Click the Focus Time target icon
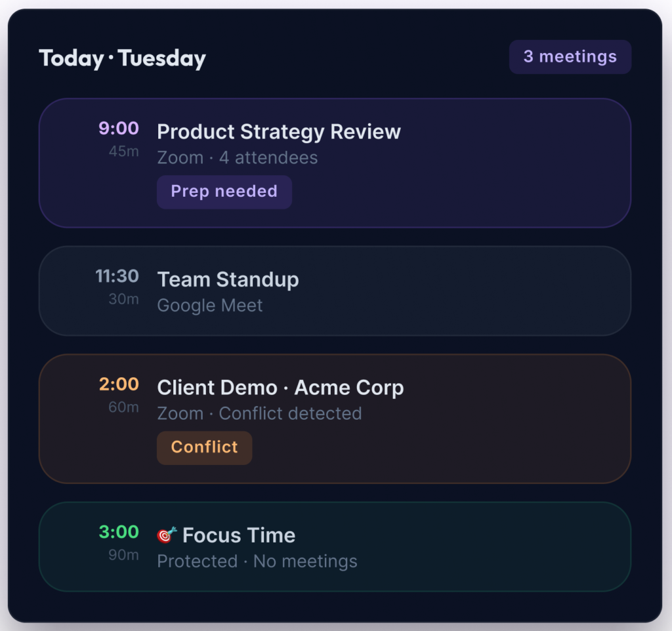This screenshot has width=672, height=631. tap(167, 535)
